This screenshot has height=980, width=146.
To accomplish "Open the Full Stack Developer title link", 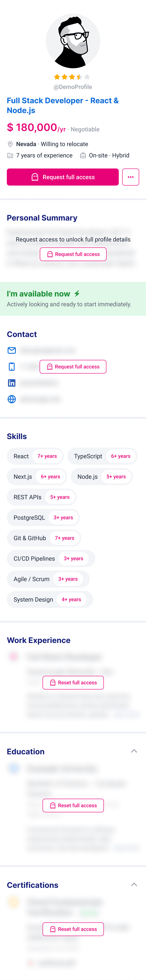I will (63, 105).
